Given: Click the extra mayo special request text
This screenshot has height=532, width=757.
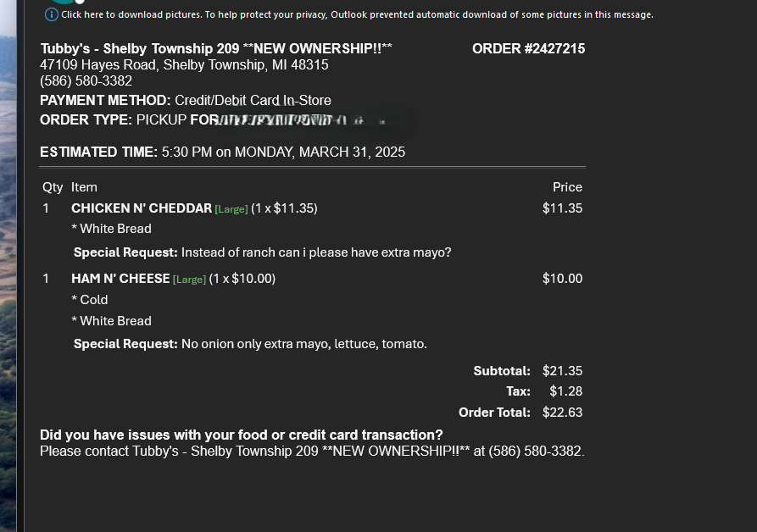Looking at the screenshot, I should [x=316, y=252].
